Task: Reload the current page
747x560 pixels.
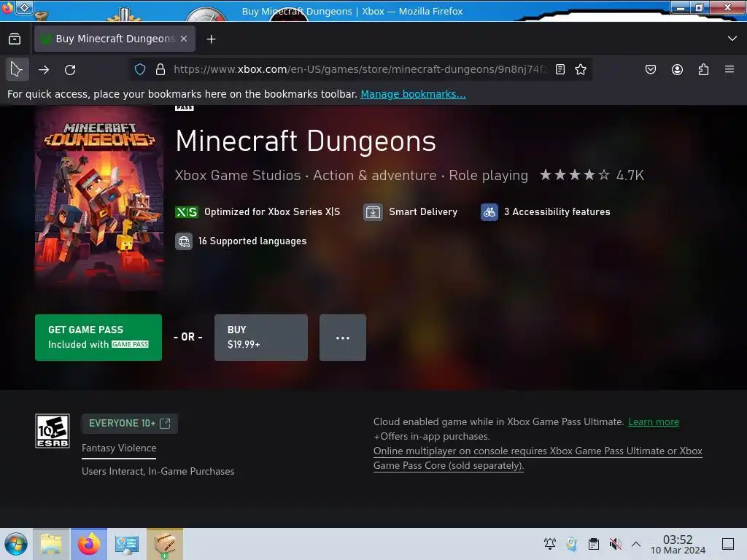Action: 70,69
